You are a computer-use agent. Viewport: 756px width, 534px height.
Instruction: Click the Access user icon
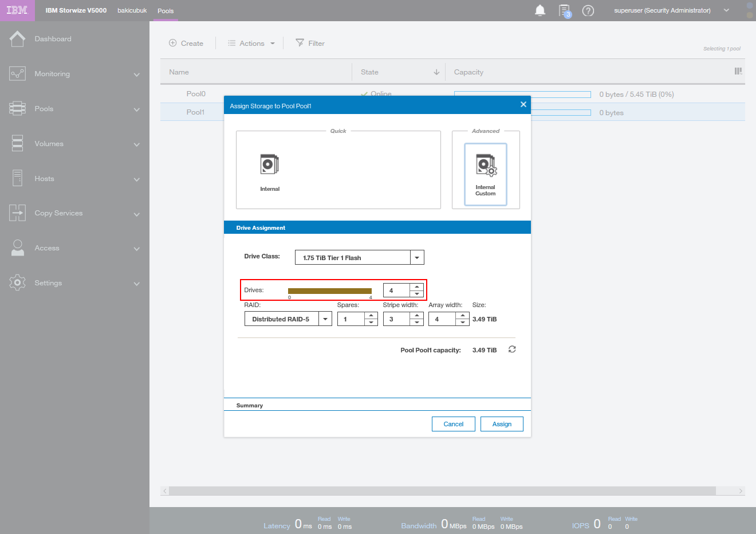[17, 248]
